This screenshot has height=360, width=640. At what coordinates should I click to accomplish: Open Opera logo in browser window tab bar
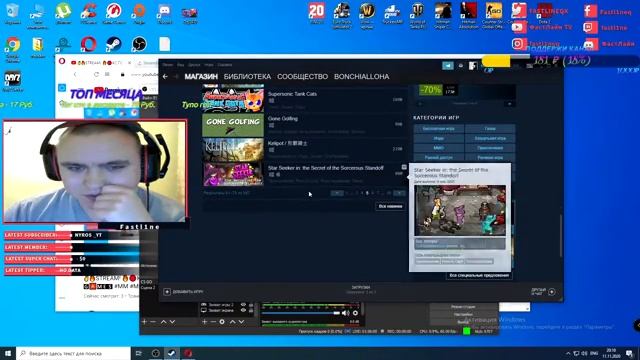click(x=62, y=62)
